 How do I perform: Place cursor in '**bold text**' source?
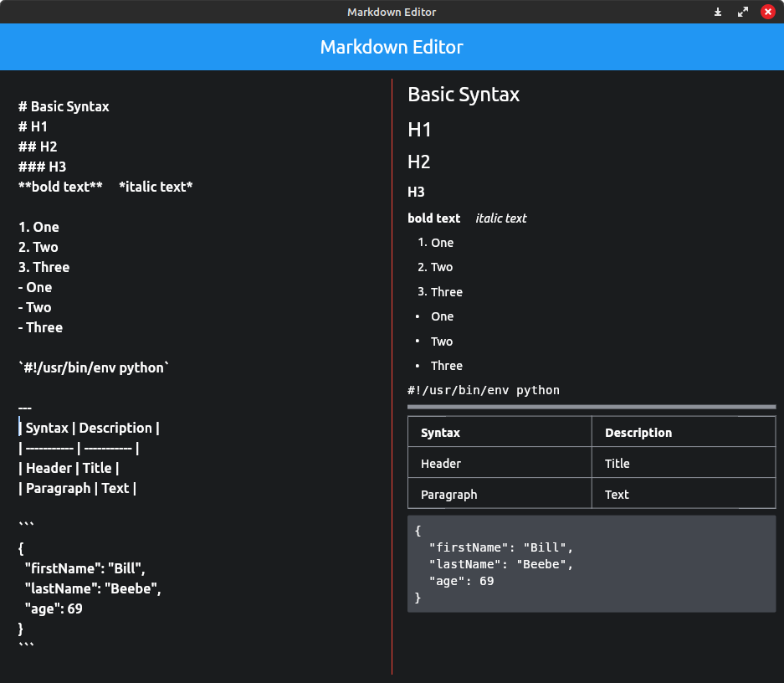[x=60, y=187]
